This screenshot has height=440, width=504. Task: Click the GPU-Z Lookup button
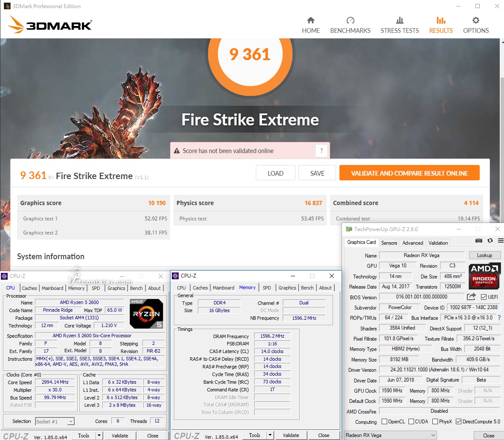[484, 255]
